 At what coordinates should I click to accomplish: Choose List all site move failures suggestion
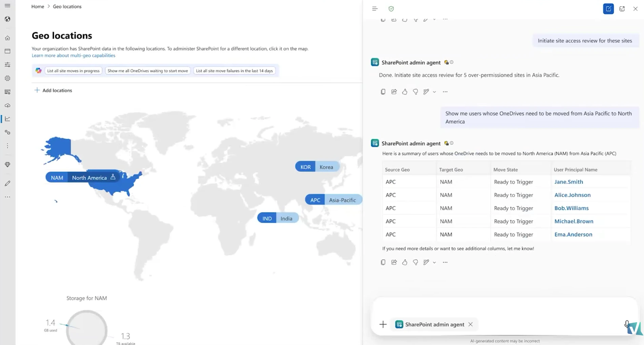[234, 71]
